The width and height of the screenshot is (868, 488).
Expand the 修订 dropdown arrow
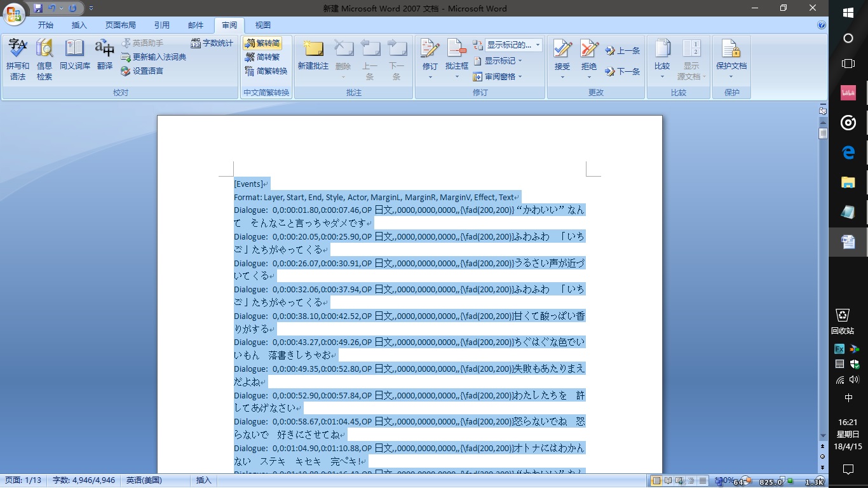pos(430,78)
